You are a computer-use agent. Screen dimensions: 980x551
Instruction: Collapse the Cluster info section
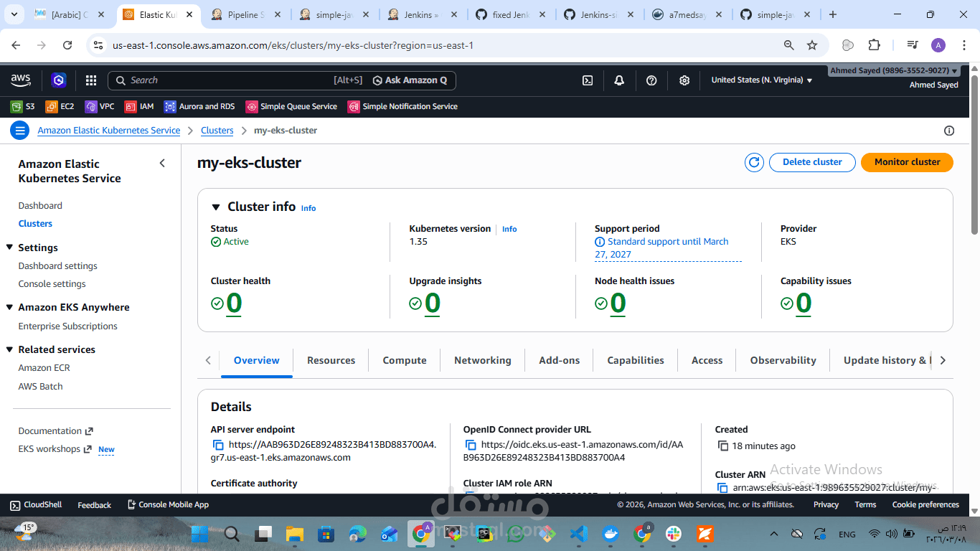click(216, 207)
